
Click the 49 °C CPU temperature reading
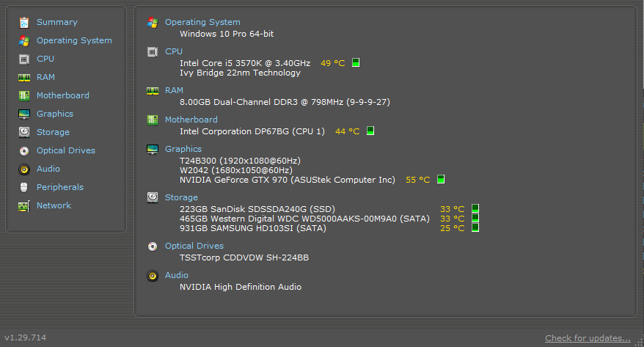pyautogui.click(x=333, y=63)
